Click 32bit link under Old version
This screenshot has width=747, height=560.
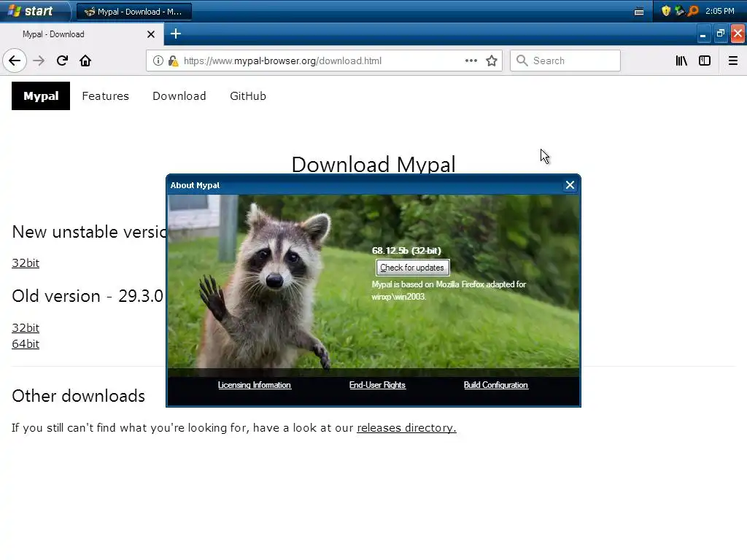[26, 327]
